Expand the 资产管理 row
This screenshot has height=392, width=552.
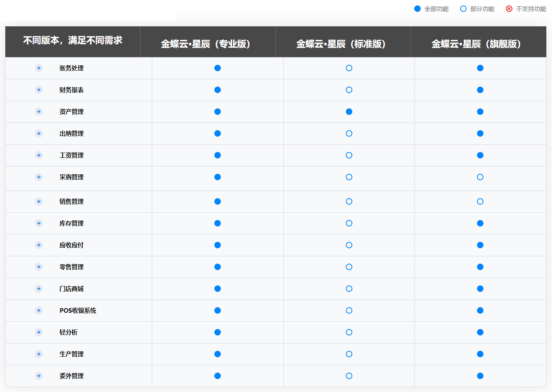[x=39, y=112]
